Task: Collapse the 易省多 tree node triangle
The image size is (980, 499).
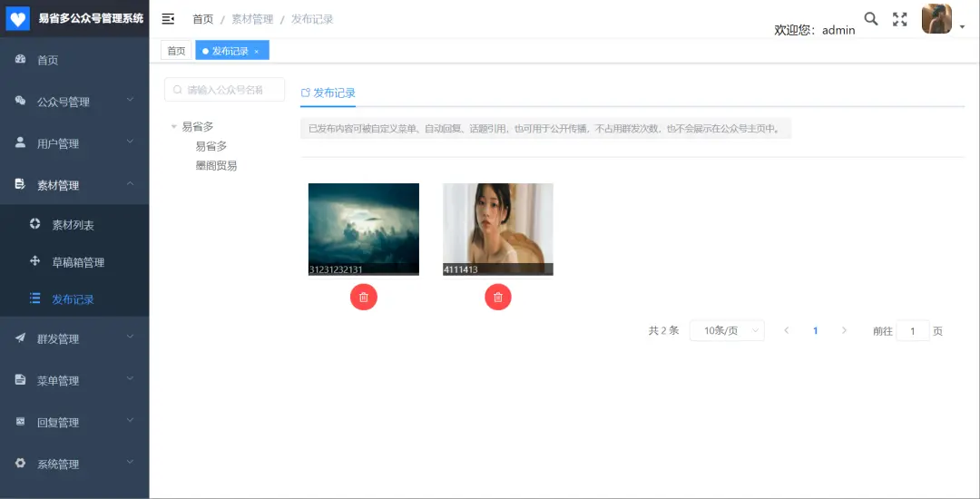Action: coord(173,127)
